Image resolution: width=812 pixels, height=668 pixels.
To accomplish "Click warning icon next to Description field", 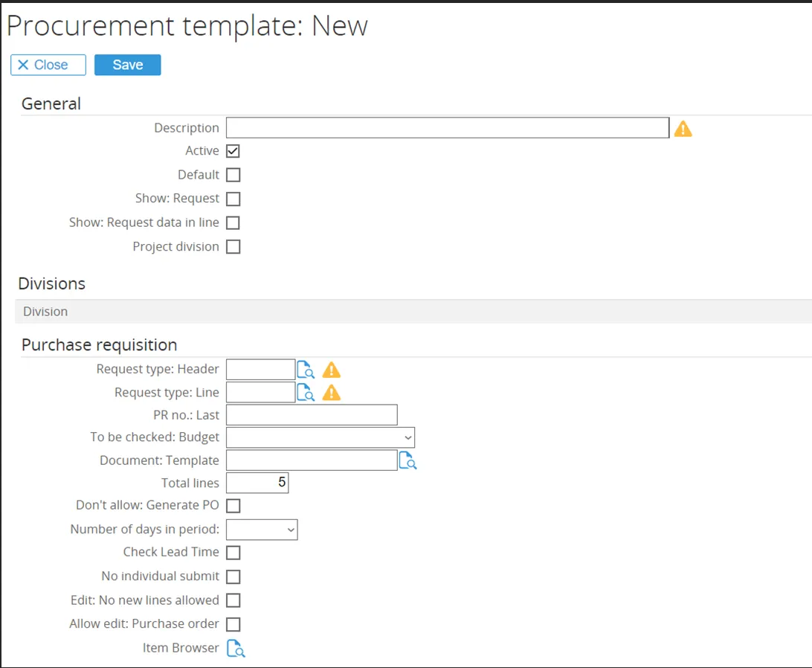I will pyautogui.click(x=683, y=129).
